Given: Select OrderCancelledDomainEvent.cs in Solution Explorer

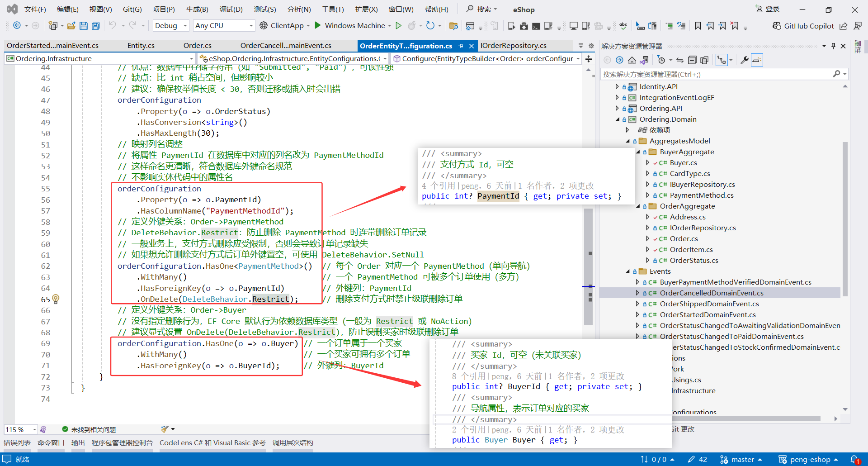Looking at the screenshot, I should point(712,293).
